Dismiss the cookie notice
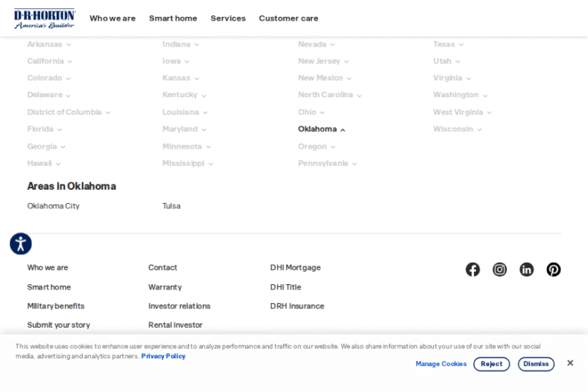Viewport: 588px width, 392px height. pyautogui.click(x=536, y=364)
